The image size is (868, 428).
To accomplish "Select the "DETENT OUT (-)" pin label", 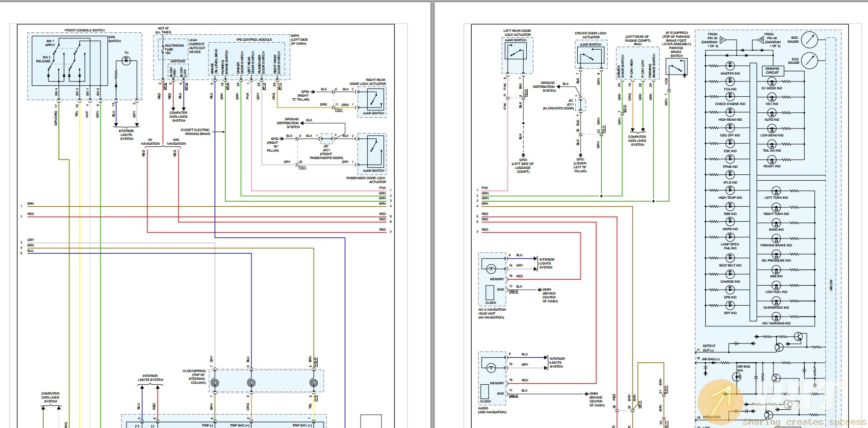I will (x=709, y=348).
